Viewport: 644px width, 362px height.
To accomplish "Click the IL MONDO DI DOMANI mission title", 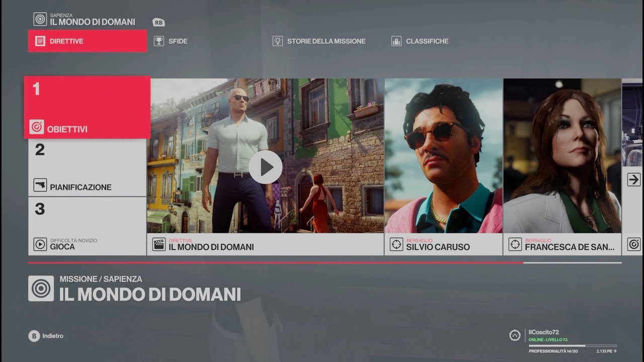I will point(150,294).
